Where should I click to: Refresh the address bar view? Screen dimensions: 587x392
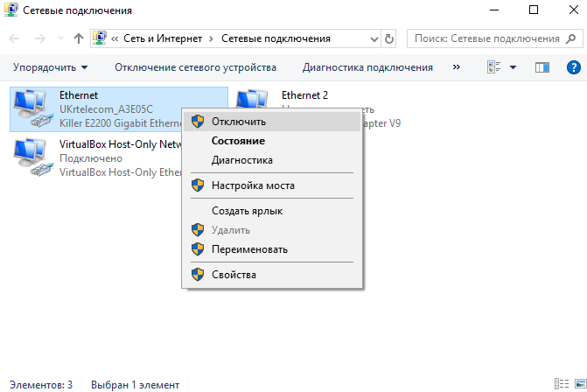[389, 38]
